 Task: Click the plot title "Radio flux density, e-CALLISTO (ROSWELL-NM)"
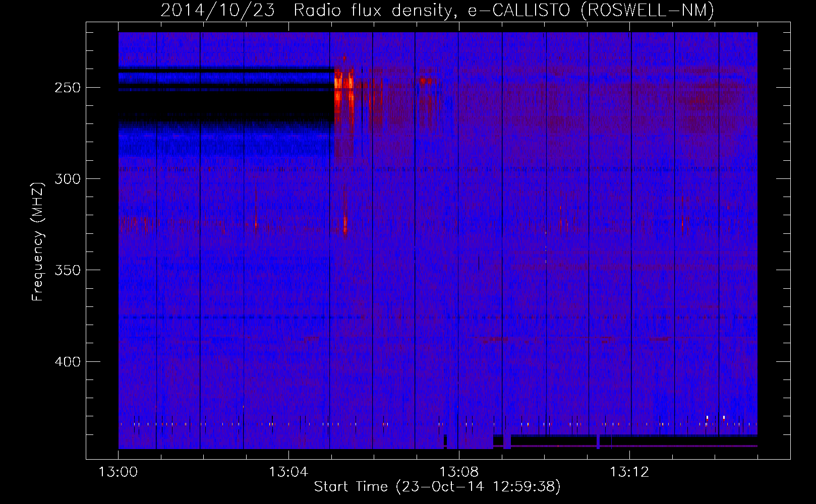pyautogui.click(x=503, y=11)
